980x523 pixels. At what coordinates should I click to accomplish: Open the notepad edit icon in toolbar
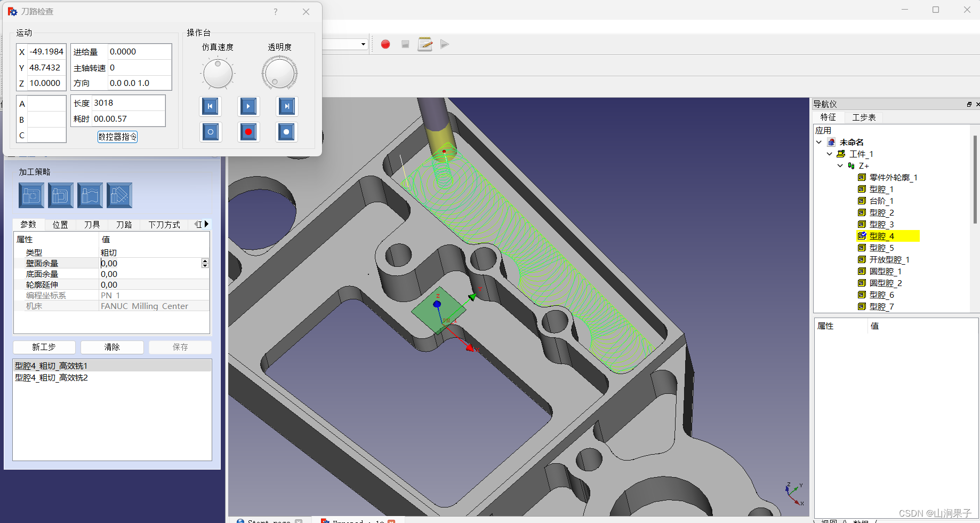pyautogui.click(x=425, y=44)
